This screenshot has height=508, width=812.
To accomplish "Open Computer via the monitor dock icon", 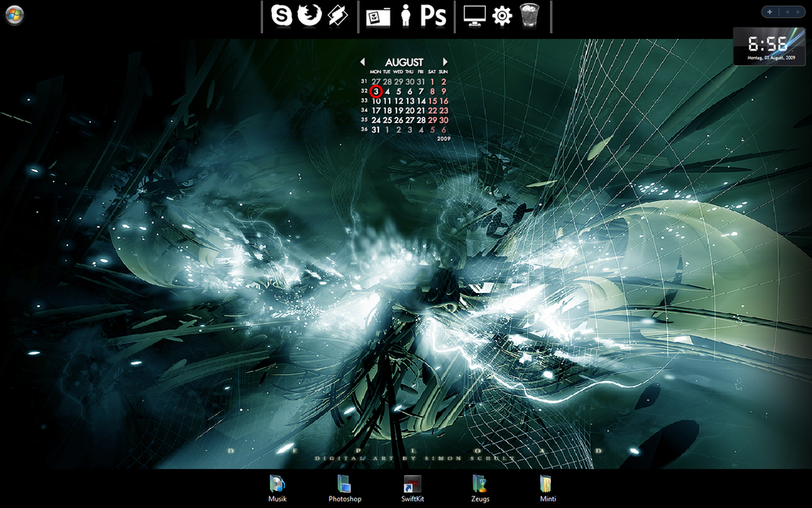I will (474, 15).
